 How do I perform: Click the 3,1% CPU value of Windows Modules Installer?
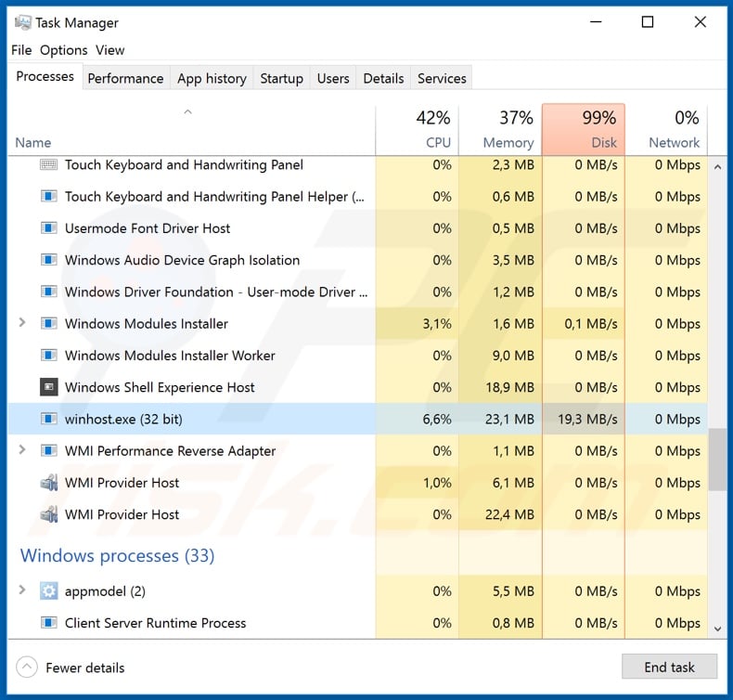(x=437, y=324)
